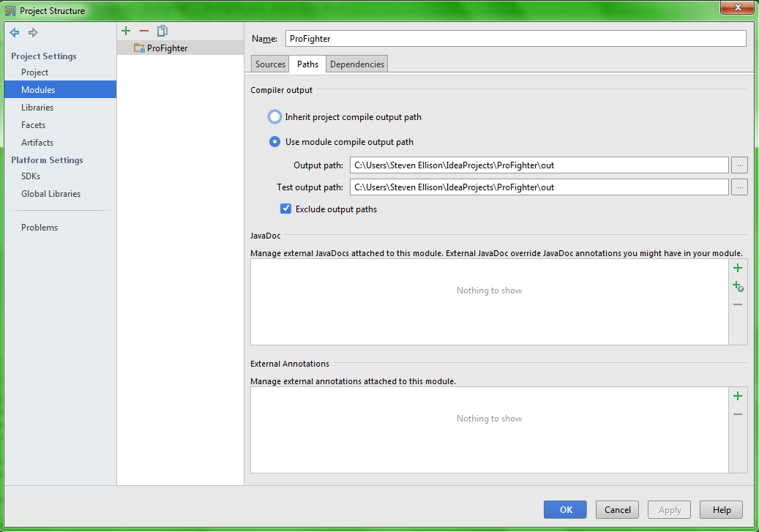Click the Cancel button
This screenshot has width=759, height=532.
[x=617, y=510]
